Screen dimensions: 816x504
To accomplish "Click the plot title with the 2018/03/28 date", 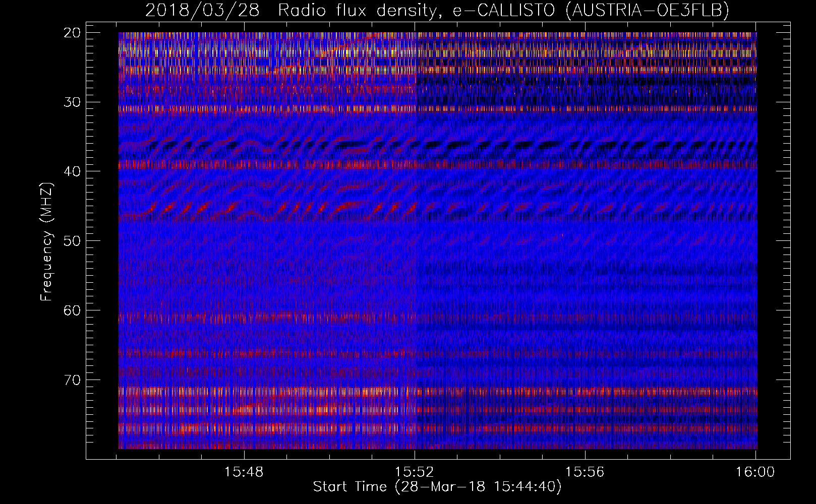I will [437, 10].
